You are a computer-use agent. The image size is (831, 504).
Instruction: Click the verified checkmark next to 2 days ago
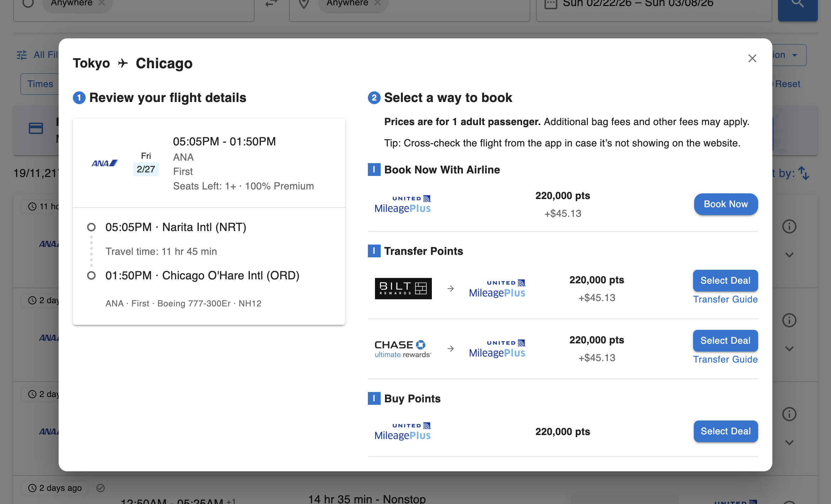click(x=101, y=488)
